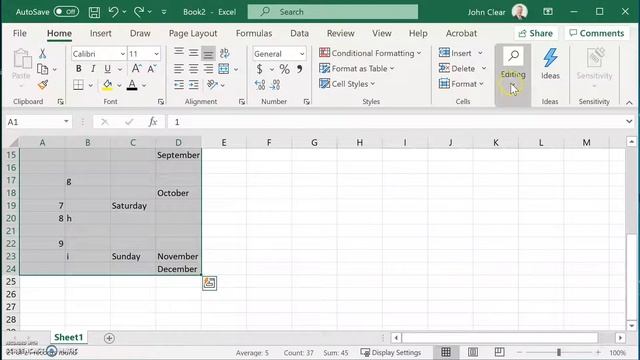Open Cell Styles gallery
This screenshot has width=640, height=360.
pyautogui.click(x=347, y=84)
